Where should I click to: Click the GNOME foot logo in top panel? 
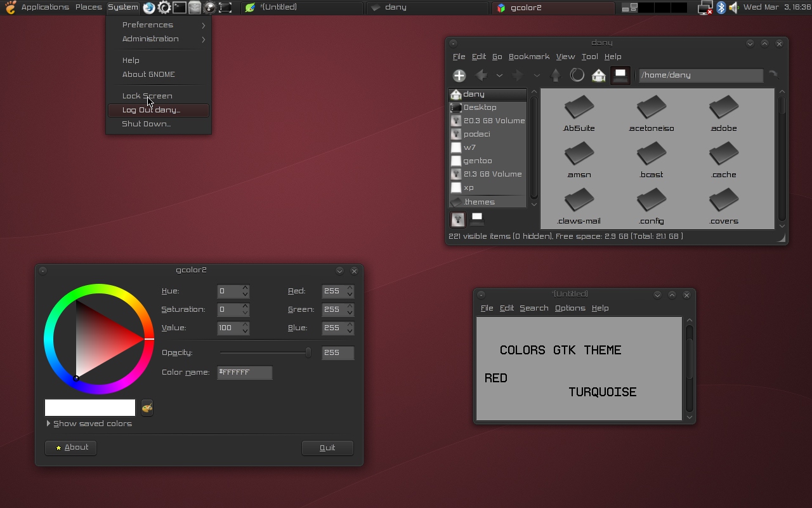click(10, 8)
